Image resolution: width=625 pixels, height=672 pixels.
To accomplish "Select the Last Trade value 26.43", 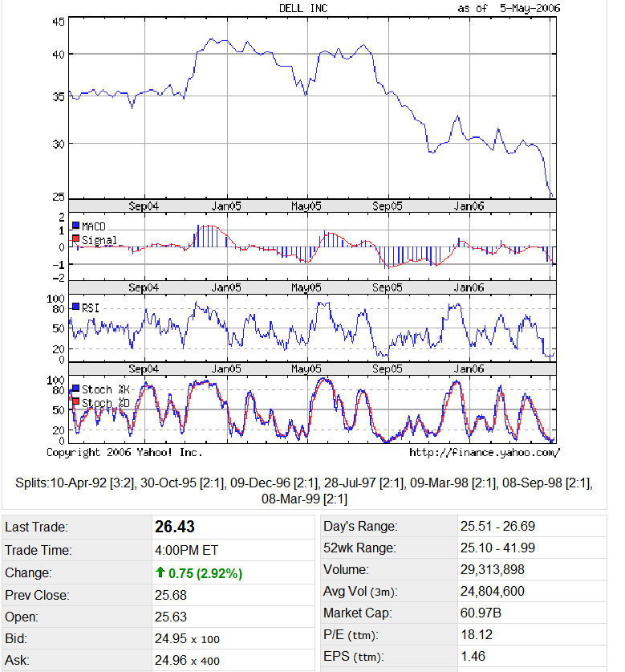I will point(175,527).
